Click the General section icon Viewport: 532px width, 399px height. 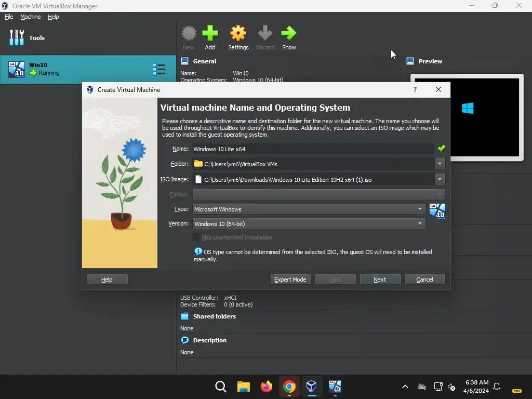tap(184, 61)
